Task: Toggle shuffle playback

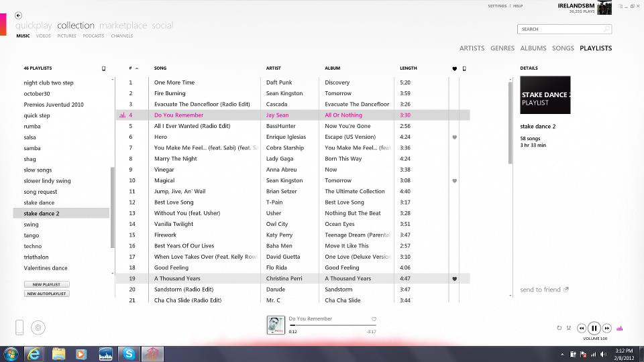Action: (569, 328)
